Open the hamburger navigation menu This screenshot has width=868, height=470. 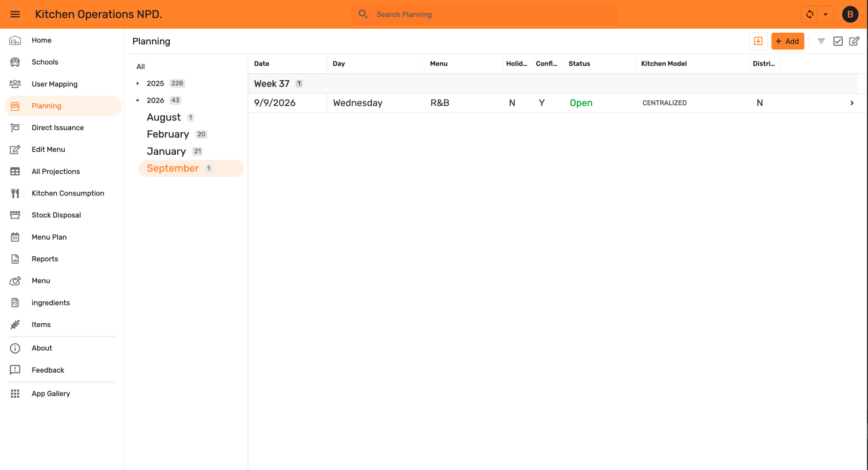(15, 14)
